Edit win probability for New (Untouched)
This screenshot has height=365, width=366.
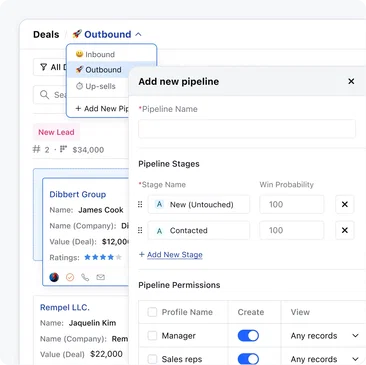pos(292,204)
